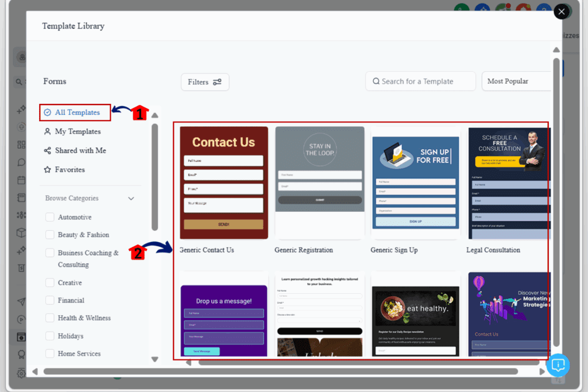Select All Templates in the sidebar
The image size is (588, 392).
(77, 112)
